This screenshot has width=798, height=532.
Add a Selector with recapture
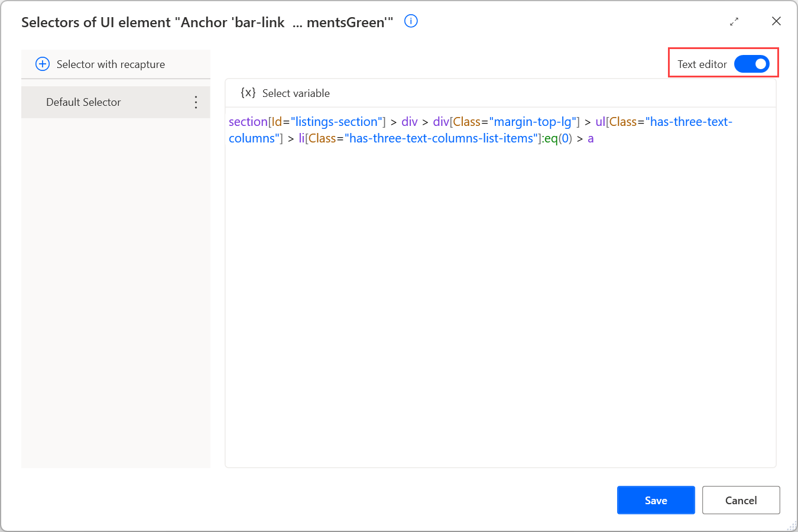tap(100, 64)
